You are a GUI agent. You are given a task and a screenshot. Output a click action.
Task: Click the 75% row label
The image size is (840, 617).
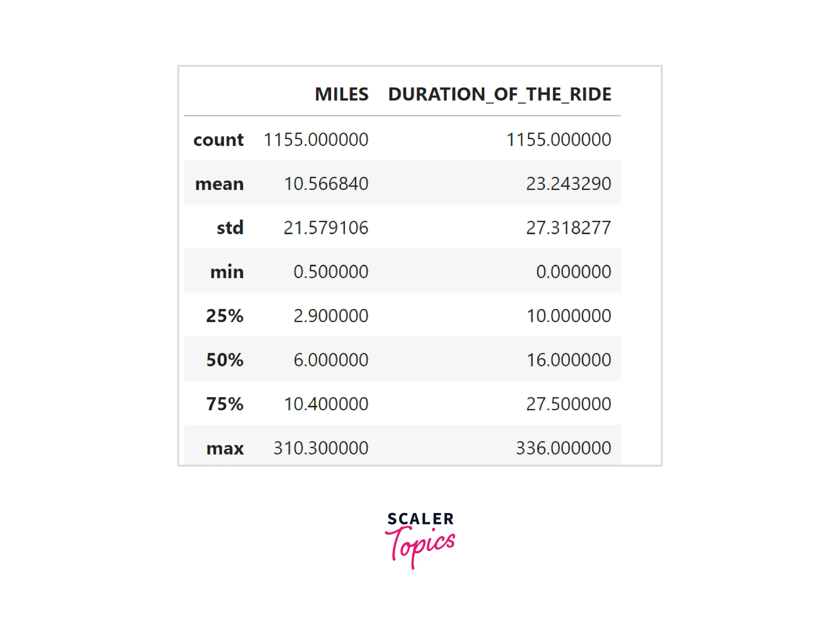point(225,404)
